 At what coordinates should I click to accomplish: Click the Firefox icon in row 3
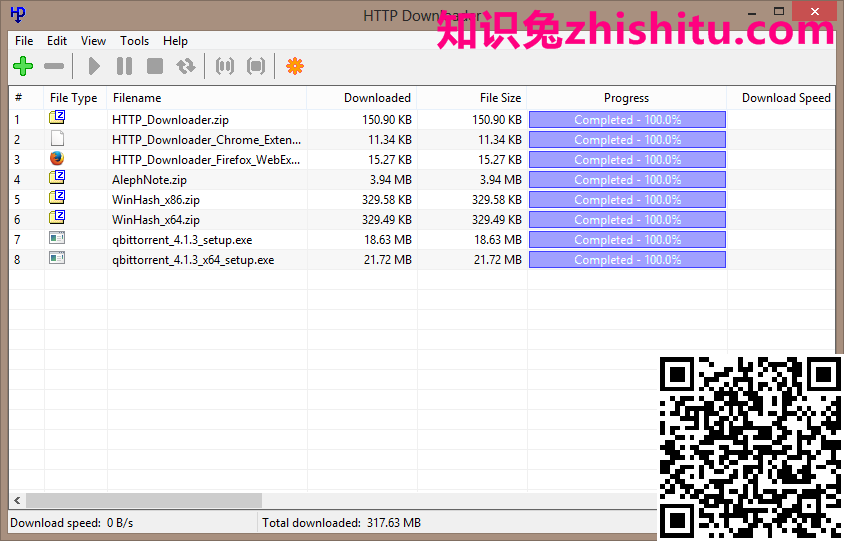(57, 158)
